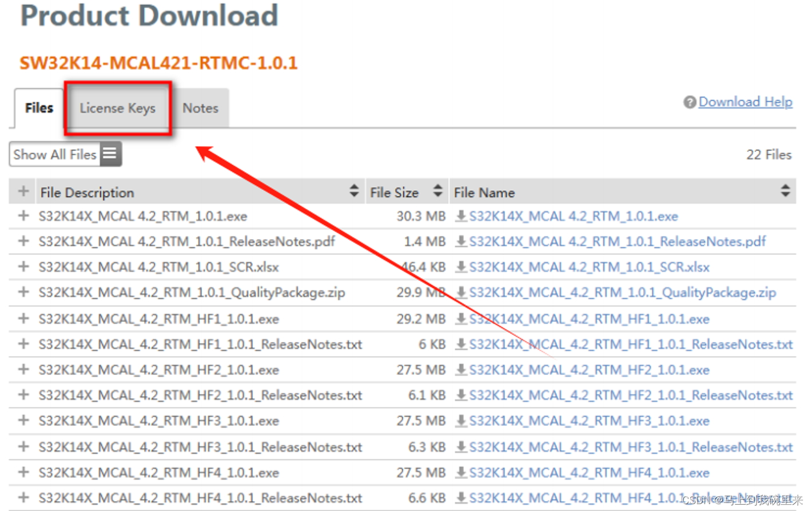Expand row RTM_1.0.1_ReleaseNotes.pdf
This screenshot has height=511, width=812.
[x=23, y=241]
